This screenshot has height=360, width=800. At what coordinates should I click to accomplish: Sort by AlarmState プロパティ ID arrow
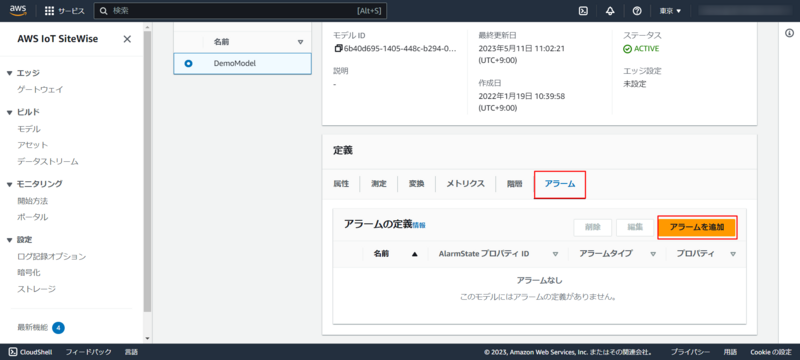click(x=555, y=254)
